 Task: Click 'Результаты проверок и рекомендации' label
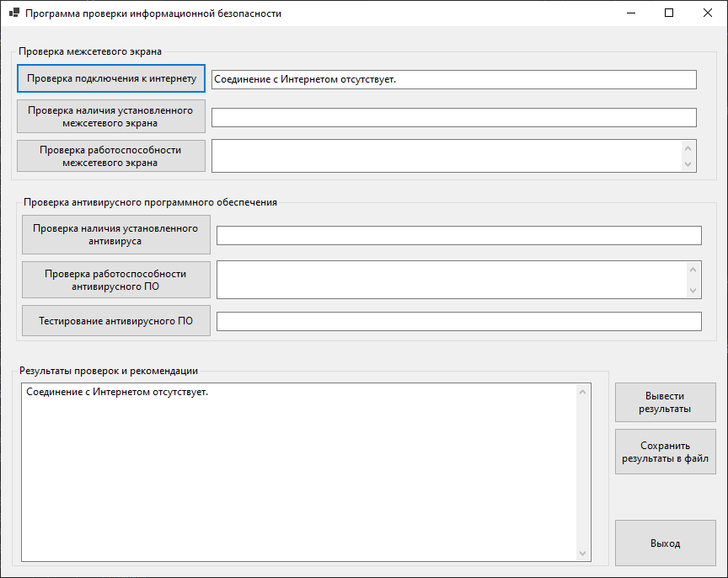point(109,371)
